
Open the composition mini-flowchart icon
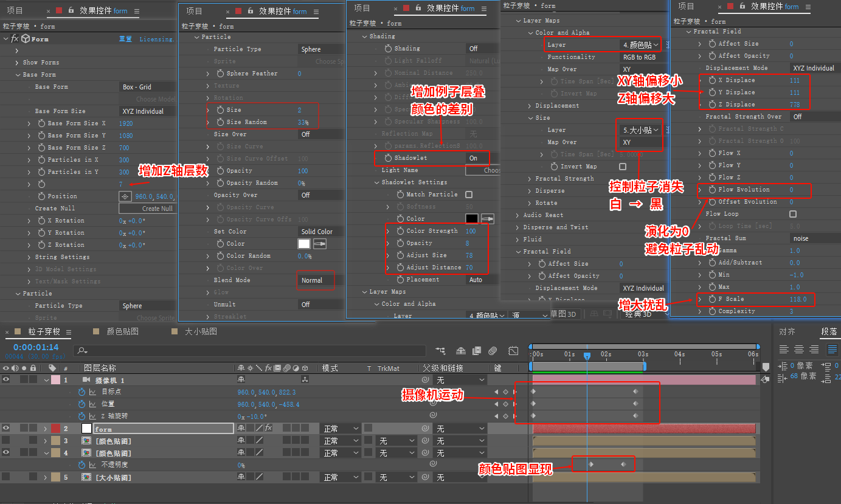tap(441, 351)
